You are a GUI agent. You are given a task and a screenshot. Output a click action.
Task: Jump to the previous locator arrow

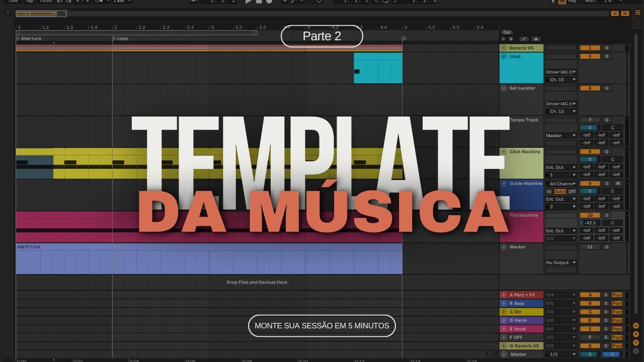point(503,39)
